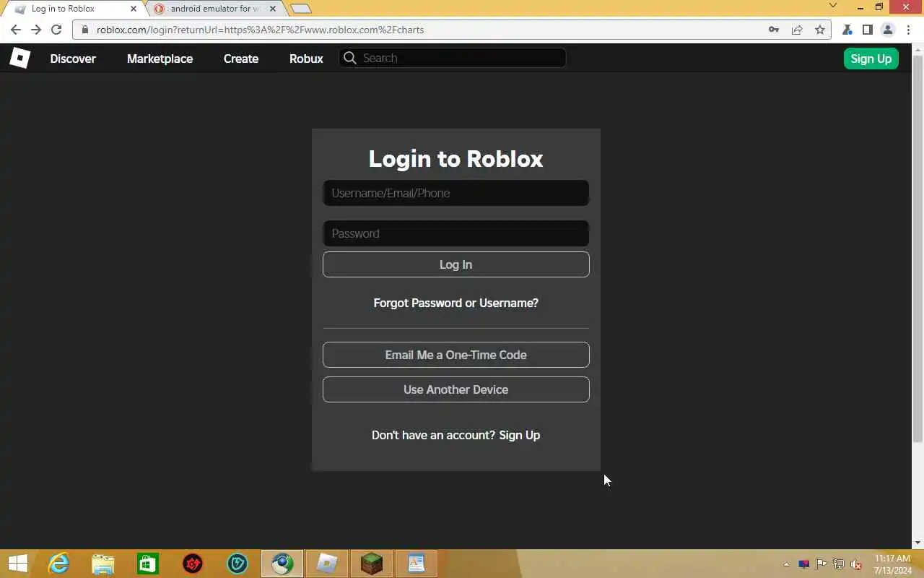Open the clock showing 11:17 AM

pyautogui.click(x=893, y=564)
